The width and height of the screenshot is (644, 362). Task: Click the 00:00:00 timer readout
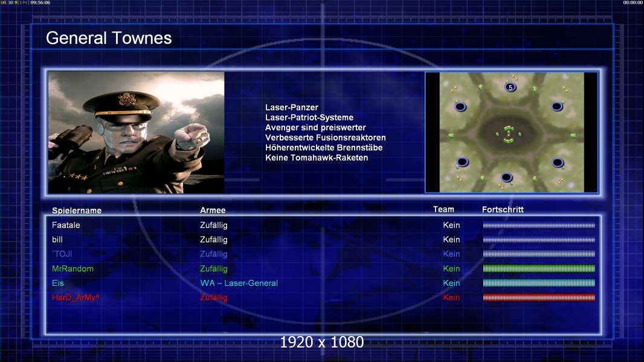(633, 2)
